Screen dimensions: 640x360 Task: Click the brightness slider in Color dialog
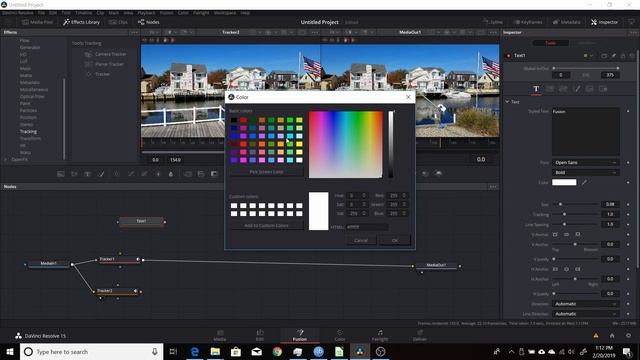coord(391,144)
